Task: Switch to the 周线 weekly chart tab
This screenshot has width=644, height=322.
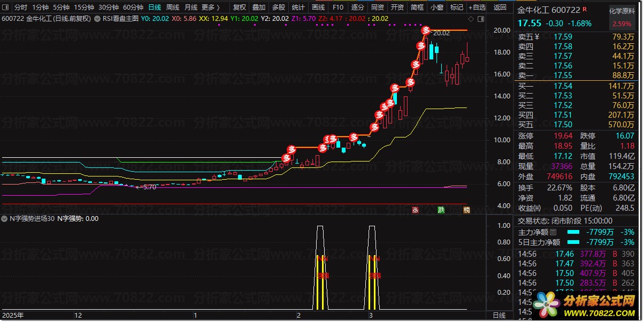Action: click(x=172, y=7)
